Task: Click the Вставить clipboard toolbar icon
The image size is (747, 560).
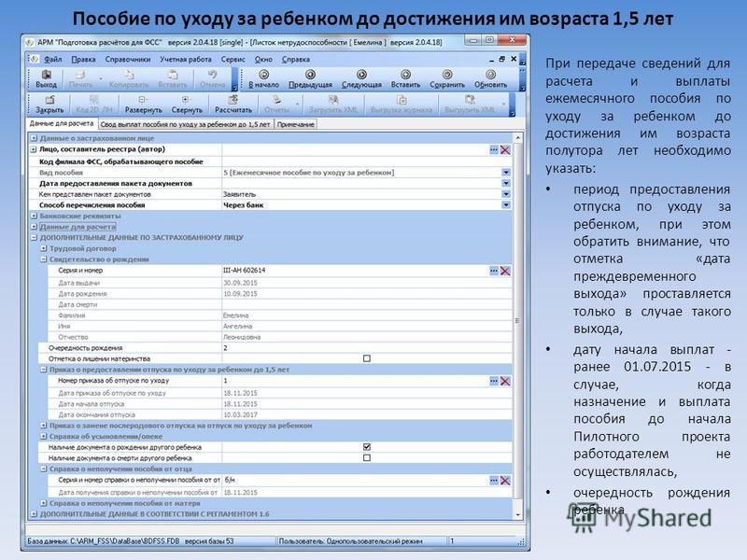Action: click(173, 78)
